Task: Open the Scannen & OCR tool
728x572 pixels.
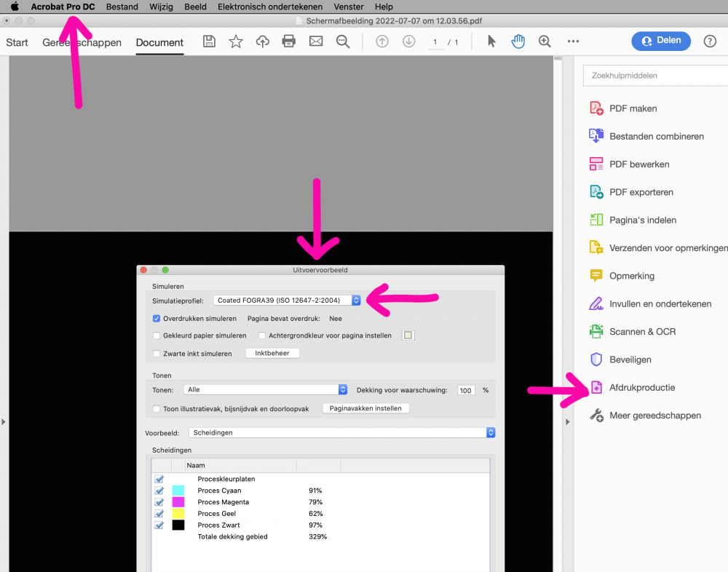Action: [633, 332]
